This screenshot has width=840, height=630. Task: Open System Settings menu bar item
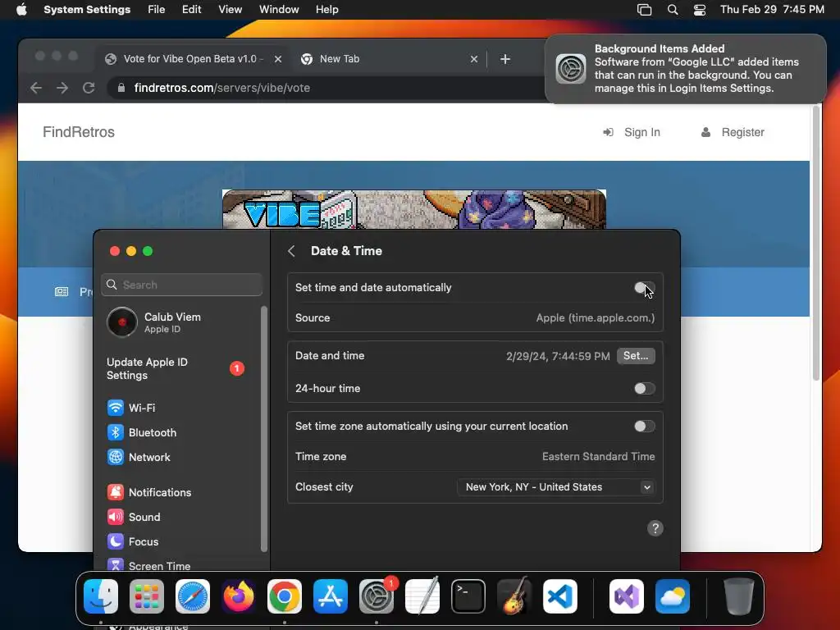pos(87,10)
